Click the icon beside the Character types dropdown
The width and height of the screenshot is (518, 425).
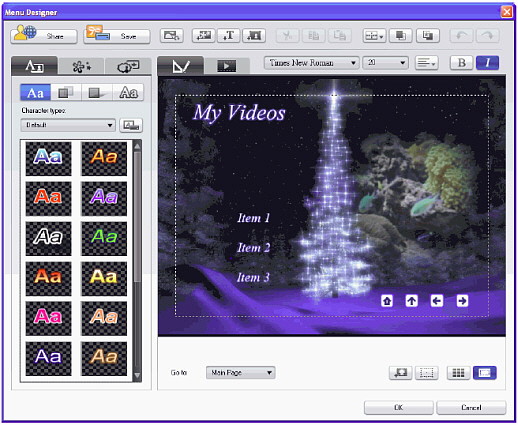tap(131, 125)
